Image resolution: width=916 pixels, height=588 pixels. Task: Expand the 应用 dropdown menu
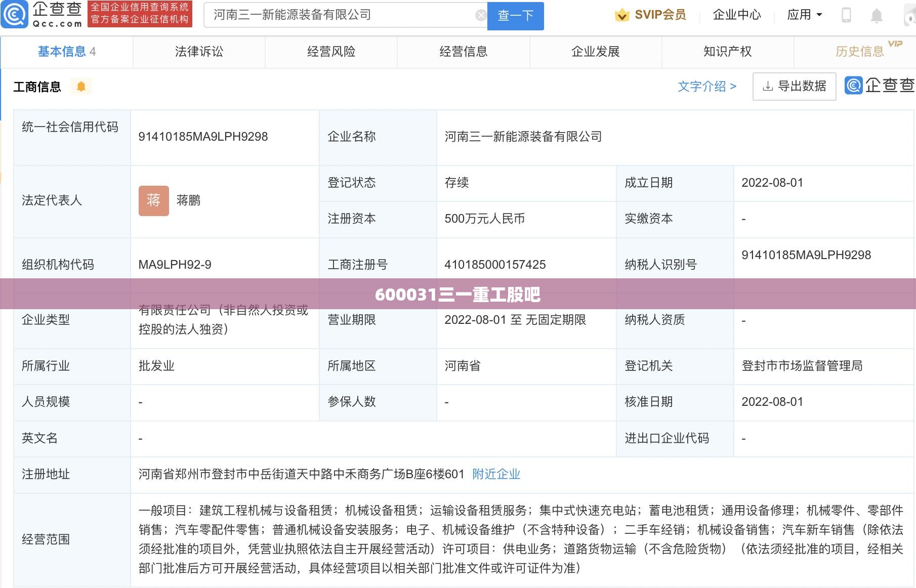click(805, 15)
